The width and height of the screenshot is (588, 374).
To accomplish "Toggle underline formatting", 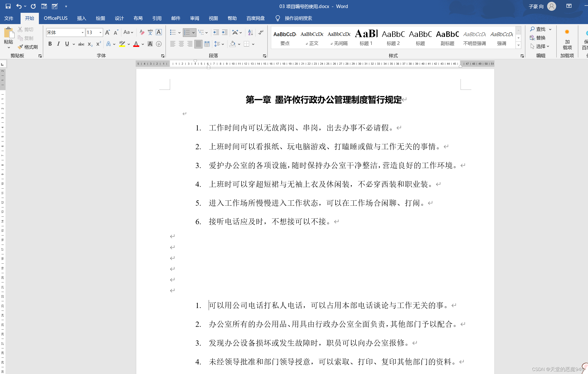I will pos(67,44).
